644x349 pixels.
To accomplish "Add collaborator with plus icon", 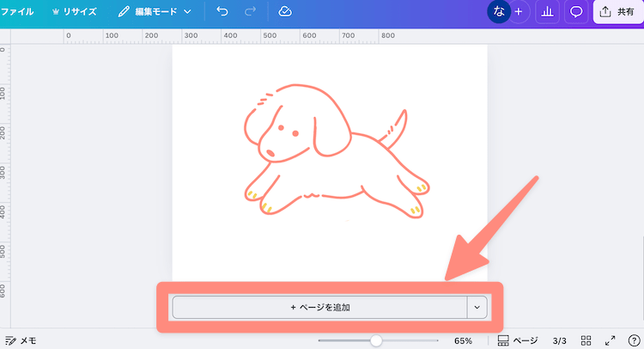I will [x=519, y=11].
